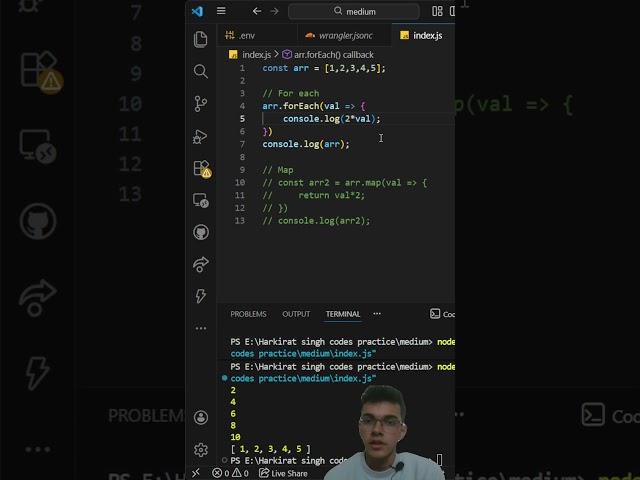Switch to the .env editor tab
Screen dimensions: 640x480
point(257,36)
